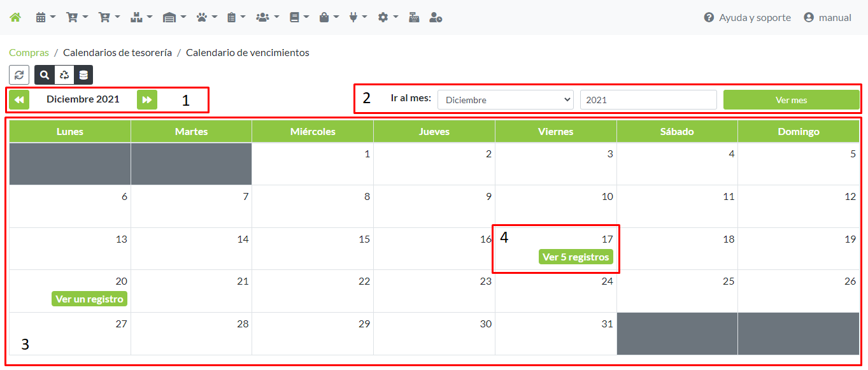
Task: Open the warehouse icon menu
Action: coord(174,17)
